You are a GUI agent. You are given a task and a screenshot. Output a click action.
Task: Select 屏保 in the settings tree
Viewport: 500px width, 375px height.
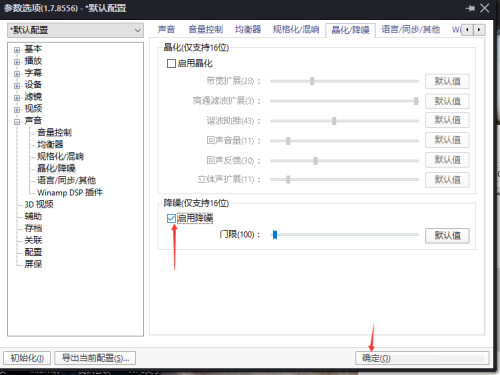pos(33,264)
